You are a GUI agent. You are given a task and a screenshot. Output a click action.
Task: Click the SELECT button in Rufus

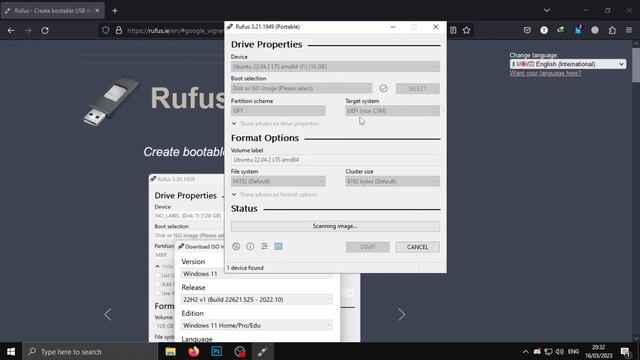coord(418,89)
